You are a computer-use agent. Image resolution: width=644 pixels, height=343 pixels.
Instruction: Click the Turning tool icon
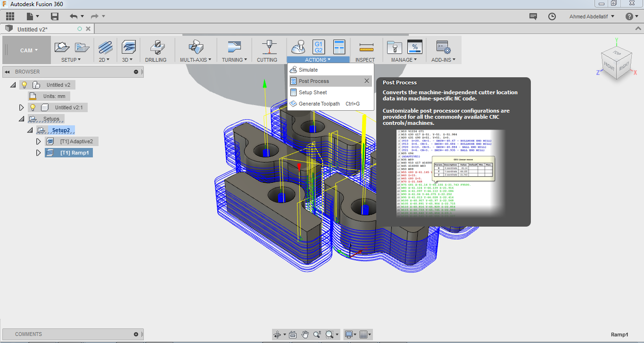pos(234,47)
